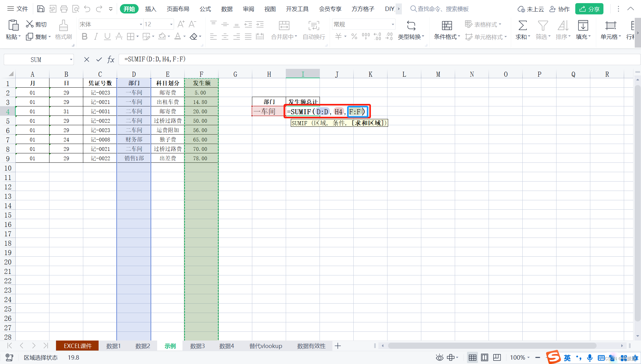Screen dimensions: 641x364
Task: Redo the last action
Action: tap(99, 9)
